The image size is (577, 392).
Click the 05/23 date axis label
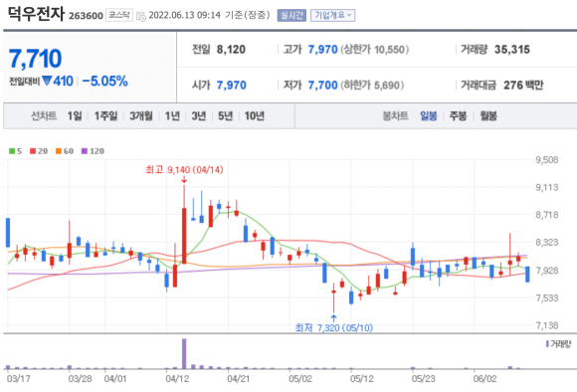423,379
